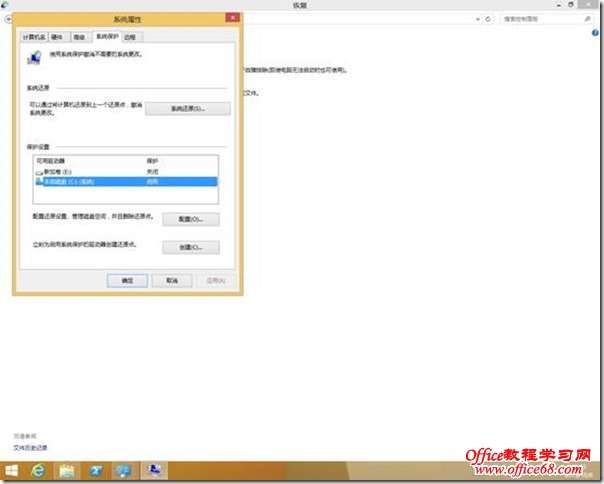Open the 配置(O)... settings button
Image resolution: width=604 pixels, height=484 pixels.
pyautogui.click(x=191, y=219)
